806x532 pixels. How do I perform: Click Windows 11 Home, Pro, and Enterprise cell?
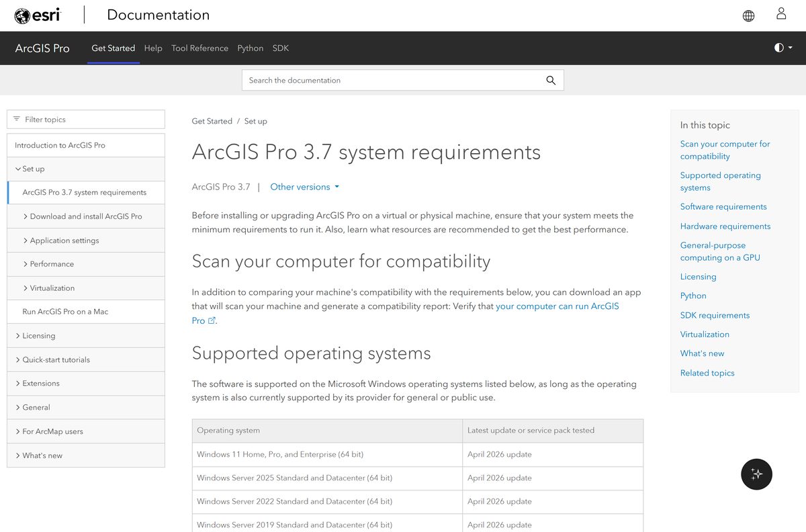[x=327, y=455]
